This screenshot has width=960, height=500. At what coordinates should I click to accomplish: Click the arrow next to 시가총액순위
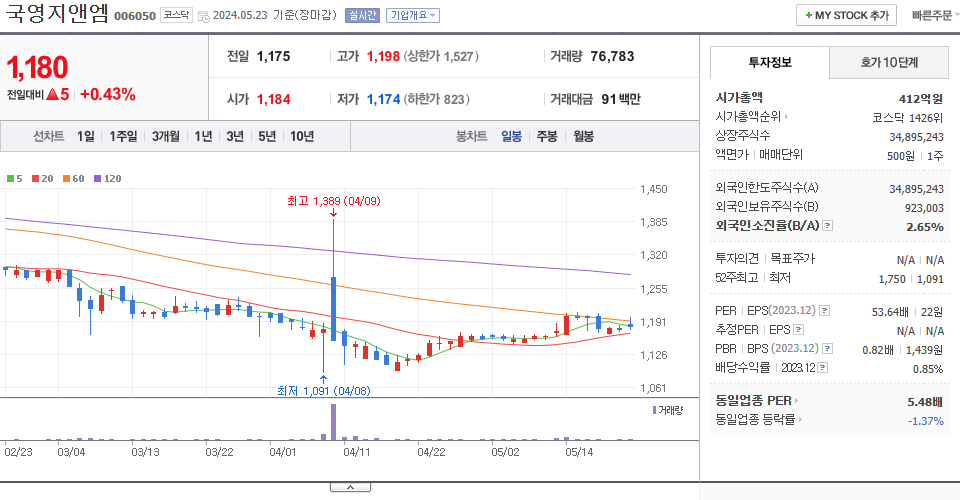(786, 116)
